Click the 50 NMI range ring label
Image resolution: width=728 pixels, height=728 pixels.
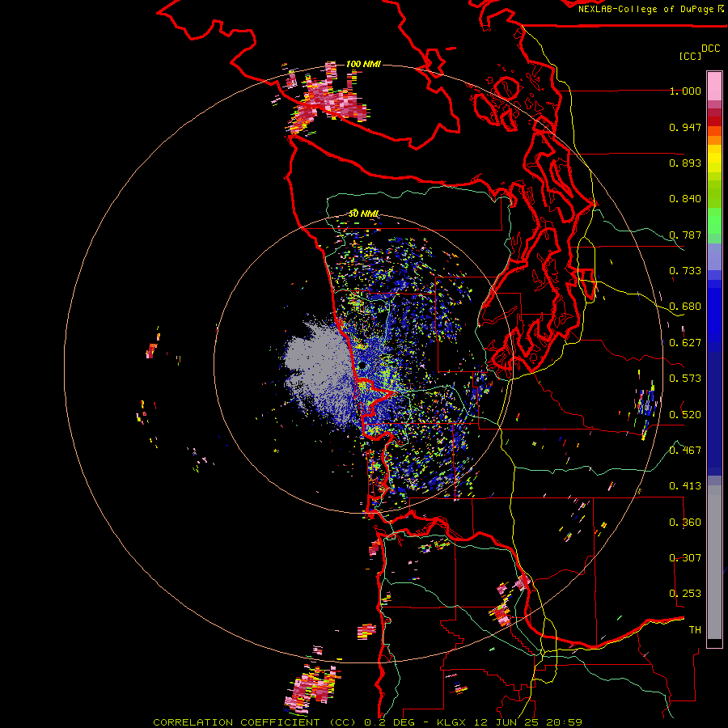point(363,214)
